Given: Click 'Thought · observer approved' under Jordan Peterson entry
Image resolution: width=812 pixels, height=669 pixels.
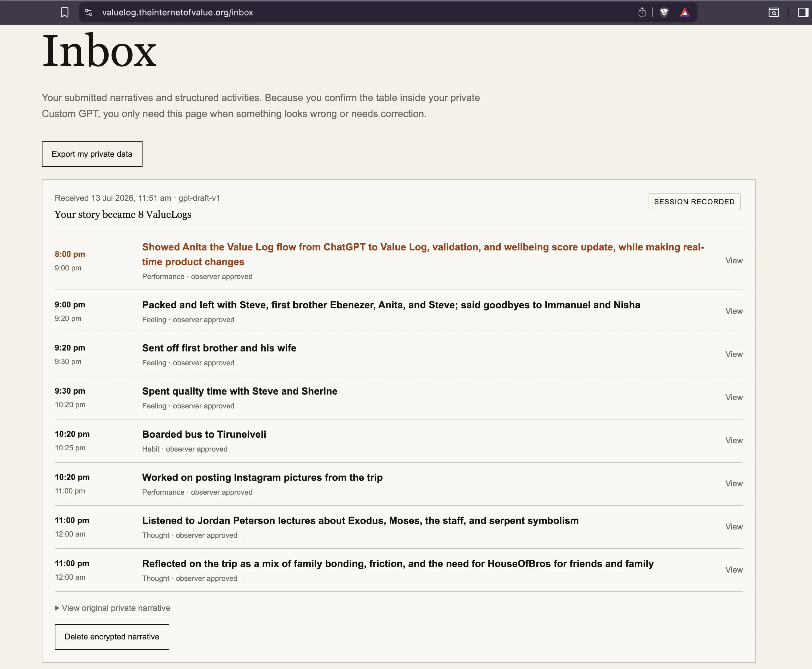Looking at the screenshot, I should [x=189, y=535].
